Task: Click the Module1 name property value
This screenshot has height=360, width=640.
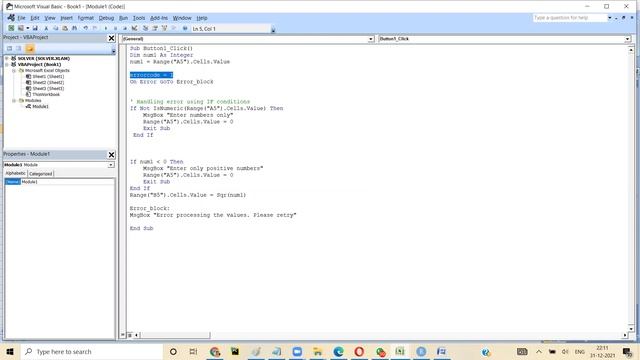Action: point(67,182)
